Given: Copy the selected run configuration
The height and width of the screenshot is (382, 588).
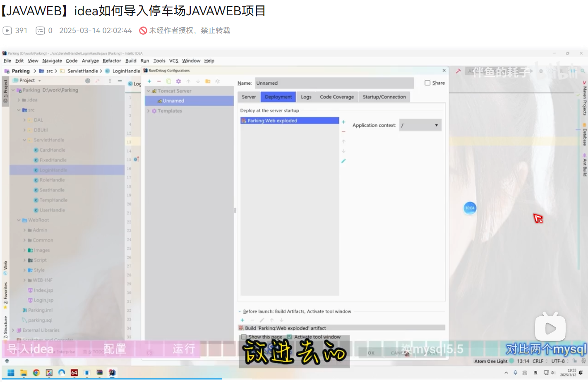Looking at the screenshot, I should pyautogui.click(x=168, y=81).
